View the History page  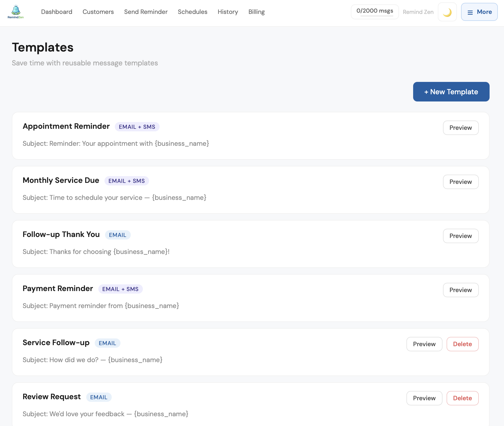coord(228,12)
